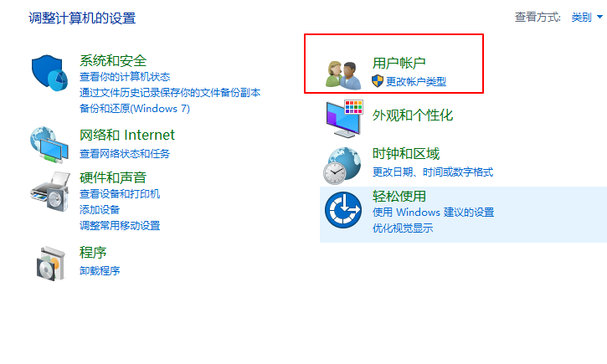The image size is (607, 364).
Task: Click 卸载程序 link
Action: pos(100,271)
